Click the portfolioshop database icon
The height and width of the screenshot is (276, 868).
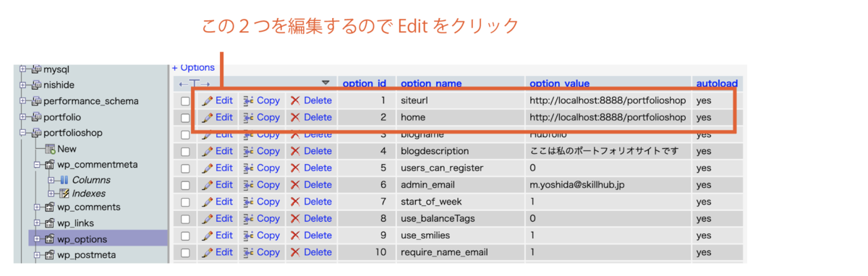point(36,133)
